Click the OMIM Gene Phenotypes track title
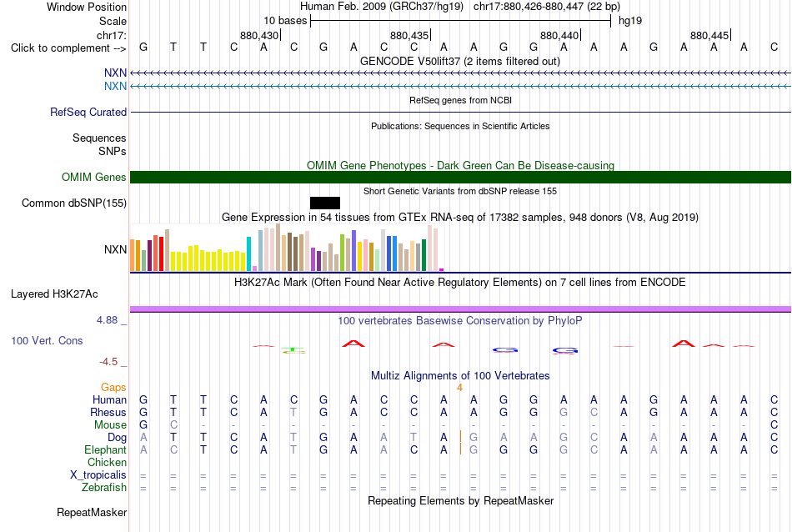This screenshot has height=532, width=792. pyautogui.click(x=461, y=165)
